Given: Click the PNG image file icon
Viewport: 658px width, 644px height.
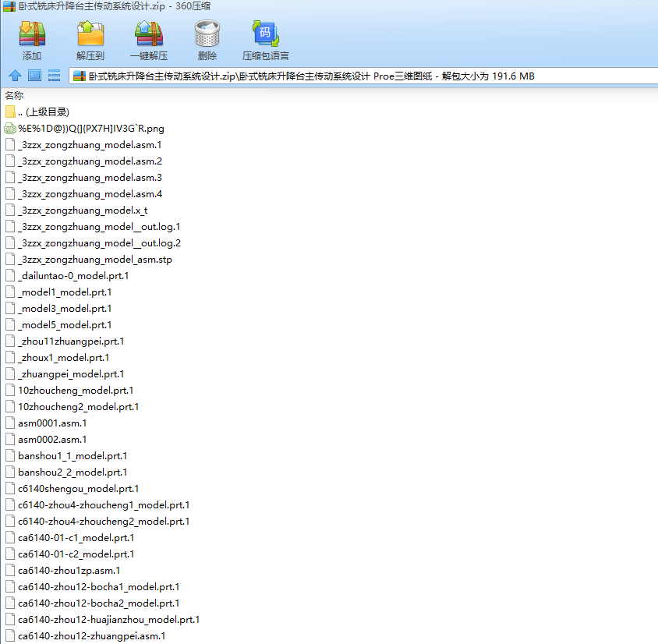Looking at the screenshot, I should point(10,129).
